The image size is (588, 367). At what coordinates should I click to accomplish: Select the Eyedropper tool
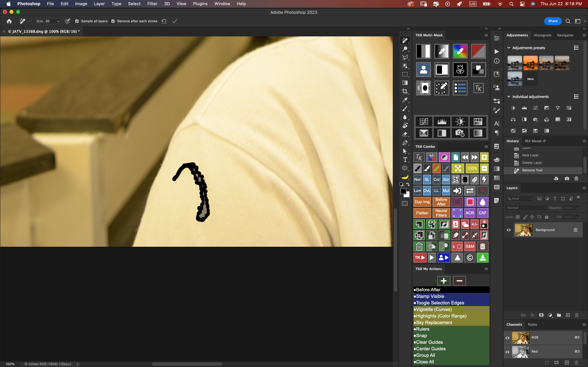(405, 100)
